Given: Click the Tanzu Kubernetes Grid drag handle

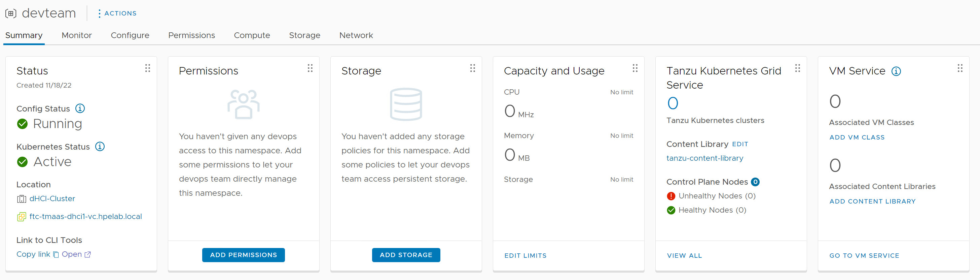Looking at the screenshot, I should tap(797, 68).
